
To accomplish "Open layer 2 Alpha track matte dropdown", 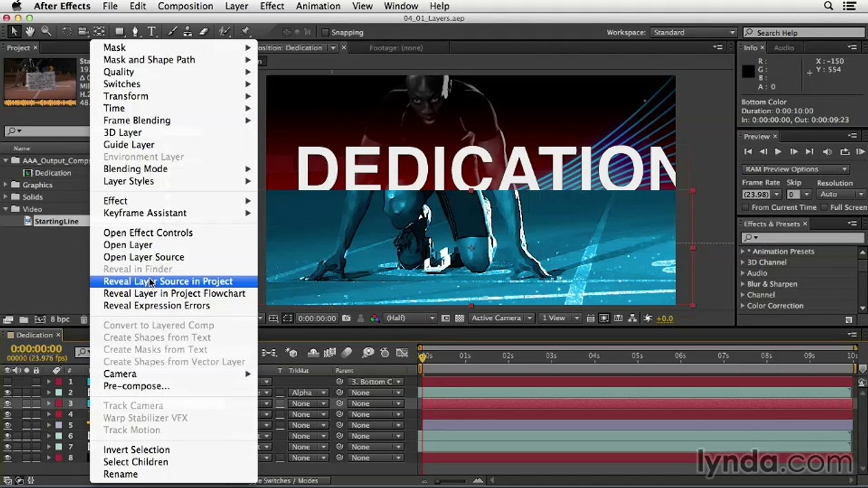I will (309, 392).
